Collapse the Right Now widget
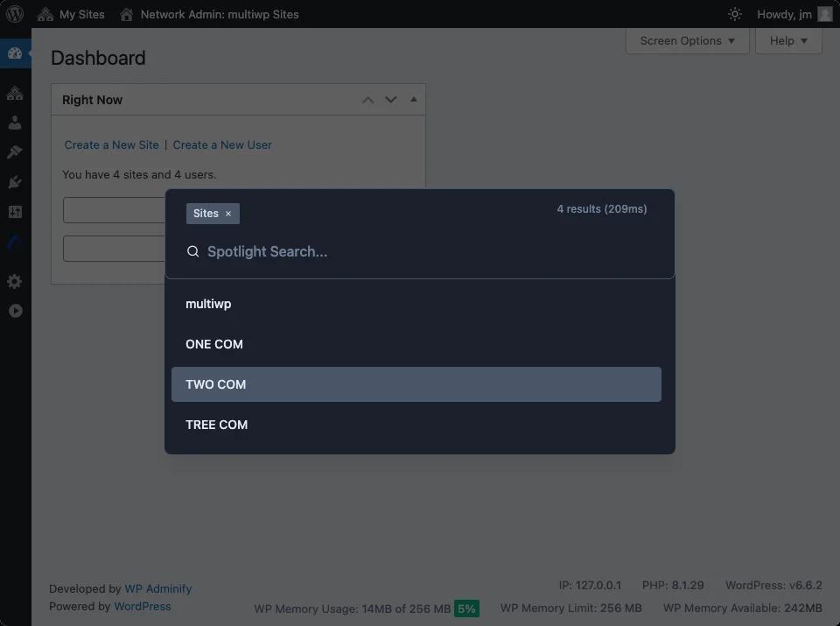Image resolution: width=840 pixels, height=626 pixels. [x=413, y=99]
